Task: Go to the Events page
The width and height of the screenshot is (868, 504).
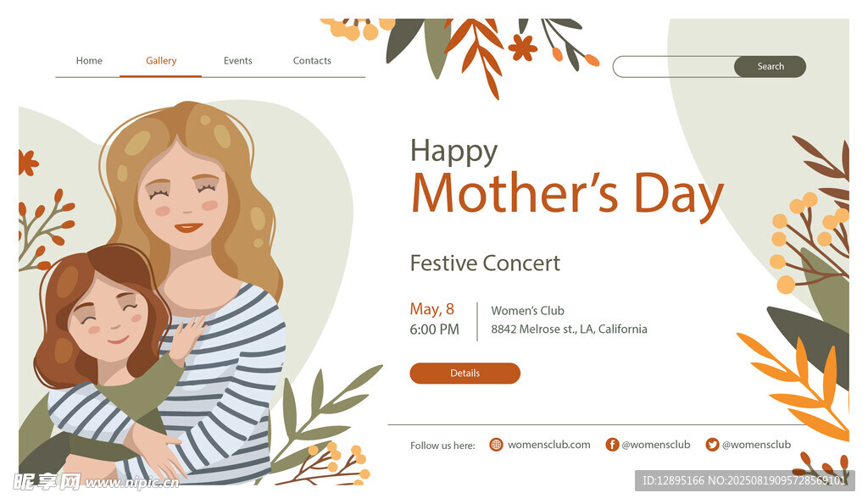Action: point(238,61)
